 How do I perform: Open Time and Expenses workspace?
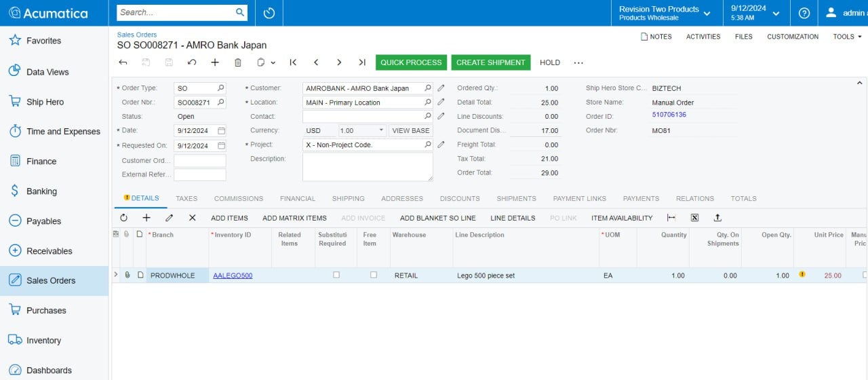point(54,132)
